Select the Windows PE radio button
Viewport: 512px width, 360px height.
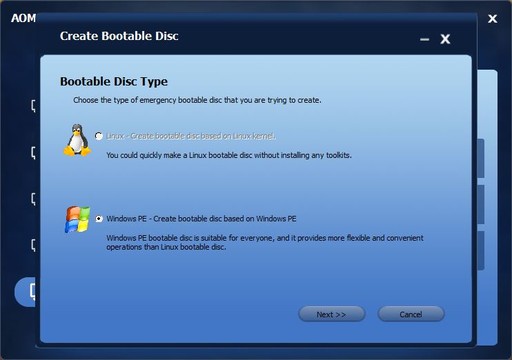click(x=99, y=219)
